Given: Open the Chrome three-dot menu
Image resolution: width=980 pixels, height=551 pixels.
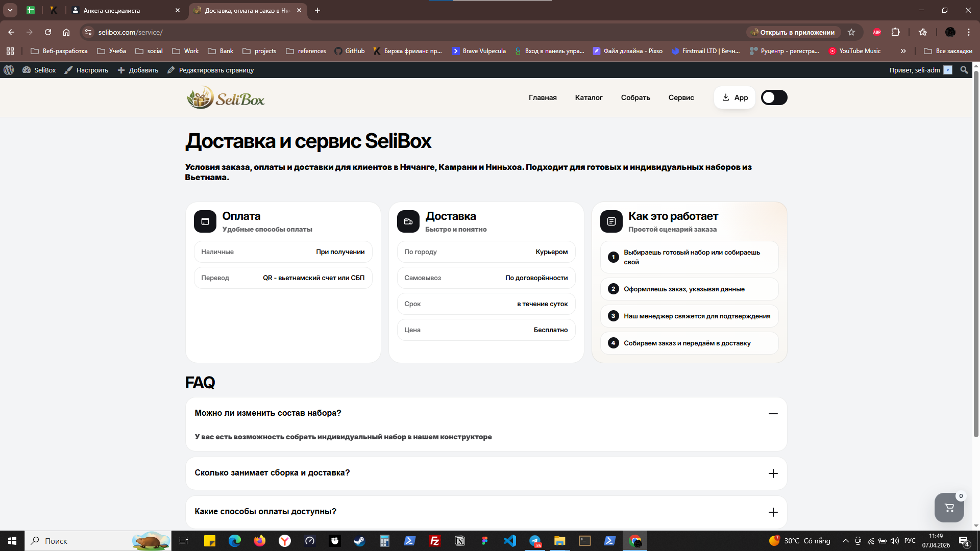Looking at the screenshot, I should 969,32.
